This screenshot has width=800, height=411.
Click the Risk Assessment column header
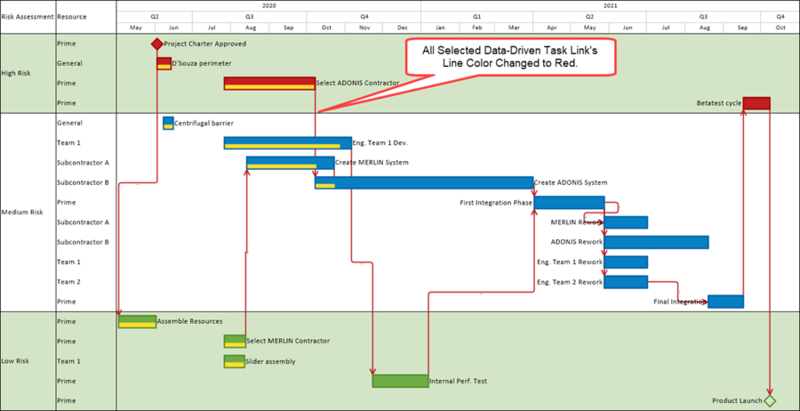pos(28,17)
